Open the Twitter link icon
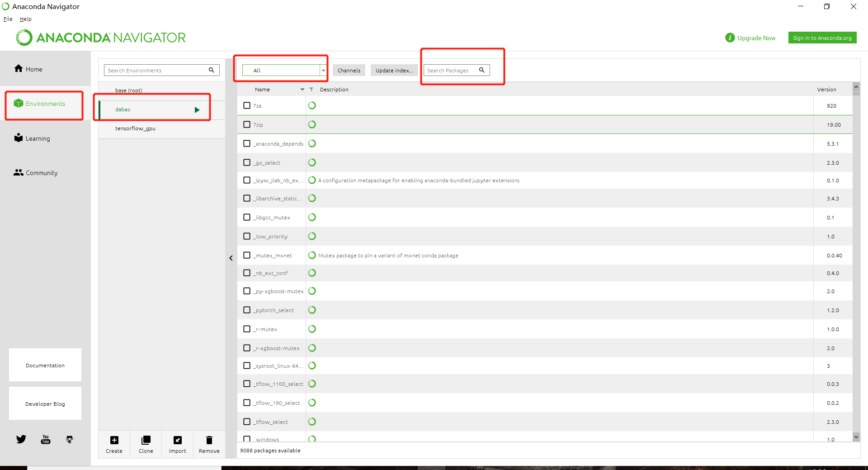 [x=21, y=439]
